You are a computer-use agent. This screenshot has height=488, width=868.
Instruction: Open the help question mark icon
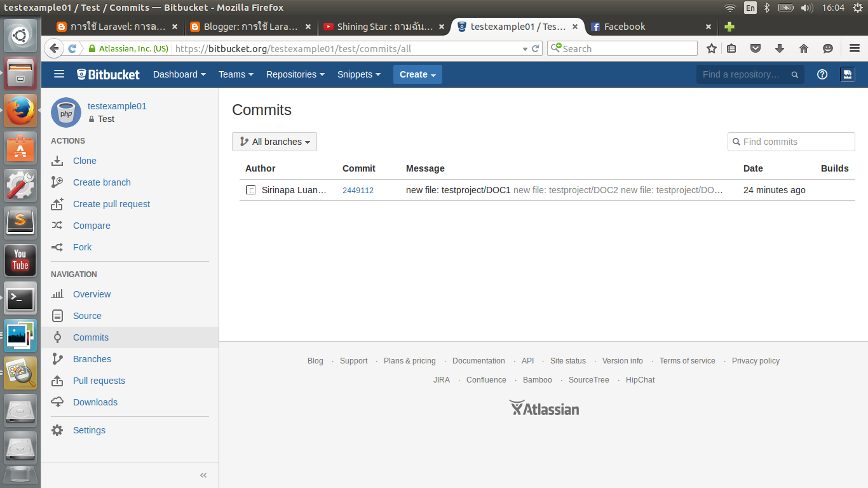pyautogui.click(x=822, y=74)
